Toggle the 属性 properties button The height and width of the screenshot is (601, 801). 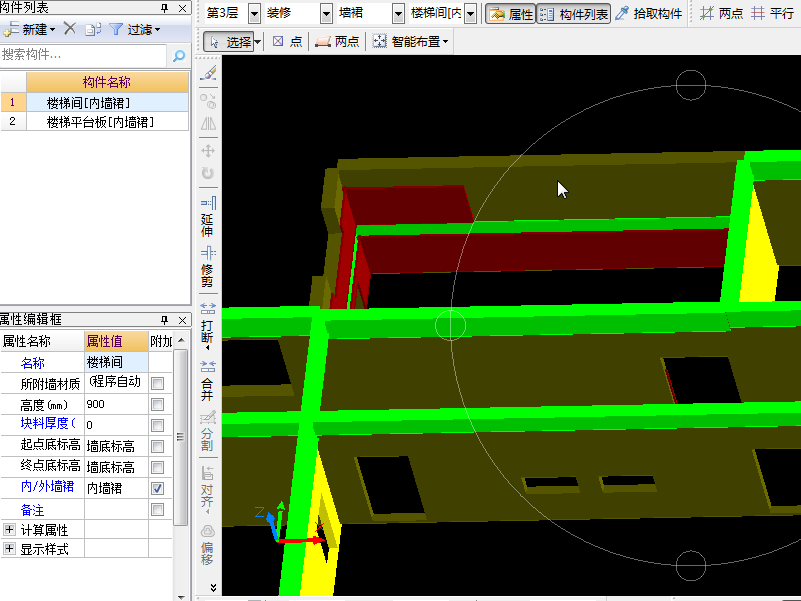point(510,14)
